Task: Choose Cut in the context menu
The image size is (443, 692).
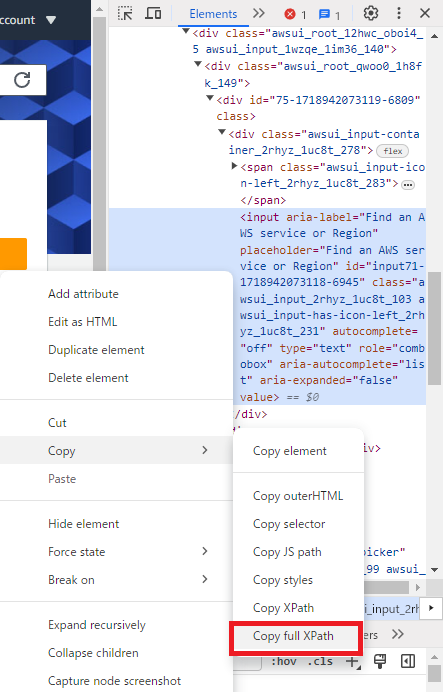Action: pos(57,423)
